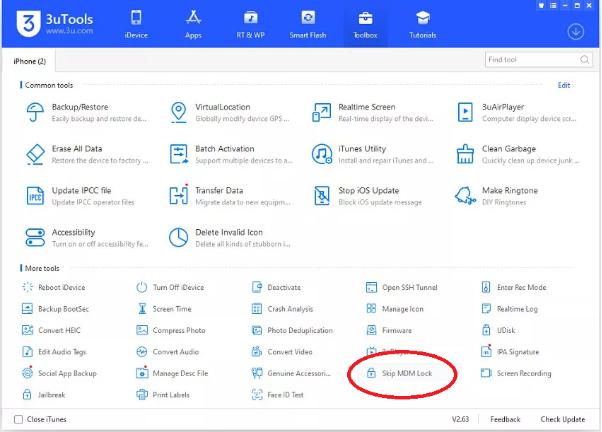Open the Delete Invalid Icon tool

(230, 238)
